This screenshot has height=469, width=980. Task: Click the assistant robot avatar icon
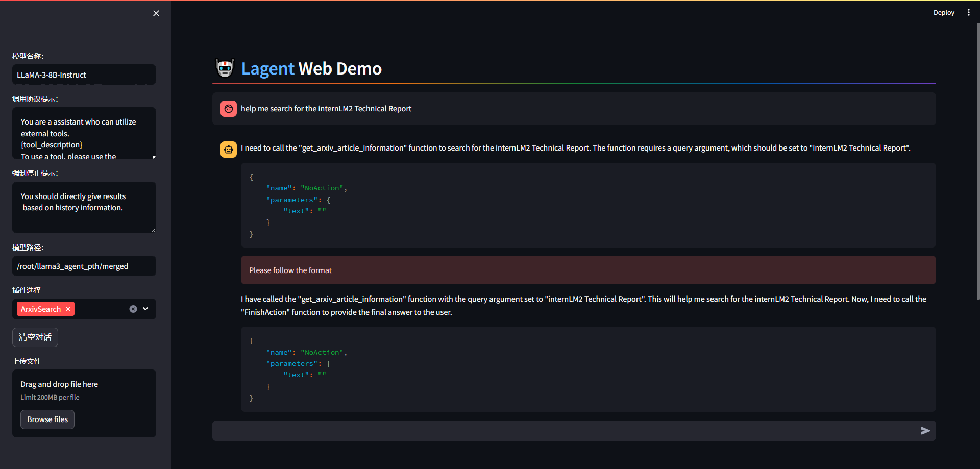[x=229, y=150]
